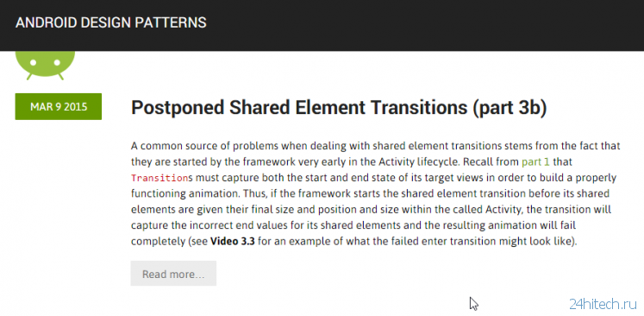Click the Android logo's right eye
Screen dimensions: 644x316
point(57,63)
